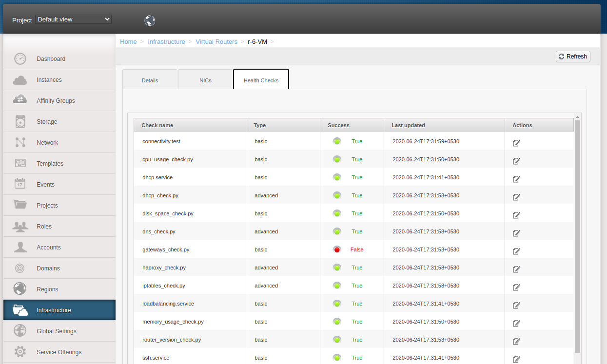
Task: Click the Roles people icon
Action: [20, 226]
